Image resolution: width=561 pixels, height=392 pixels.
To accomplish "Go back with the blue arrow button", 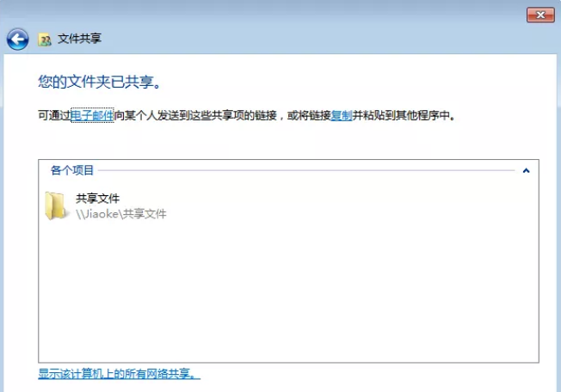I will point(17,39).
